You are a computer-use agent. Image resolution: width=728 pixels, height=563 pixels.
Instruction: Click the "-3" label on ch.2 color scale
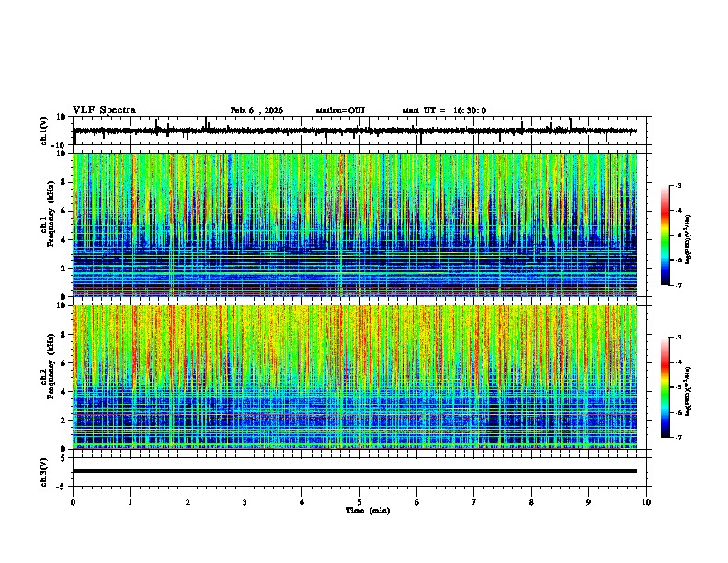[677, 338]
